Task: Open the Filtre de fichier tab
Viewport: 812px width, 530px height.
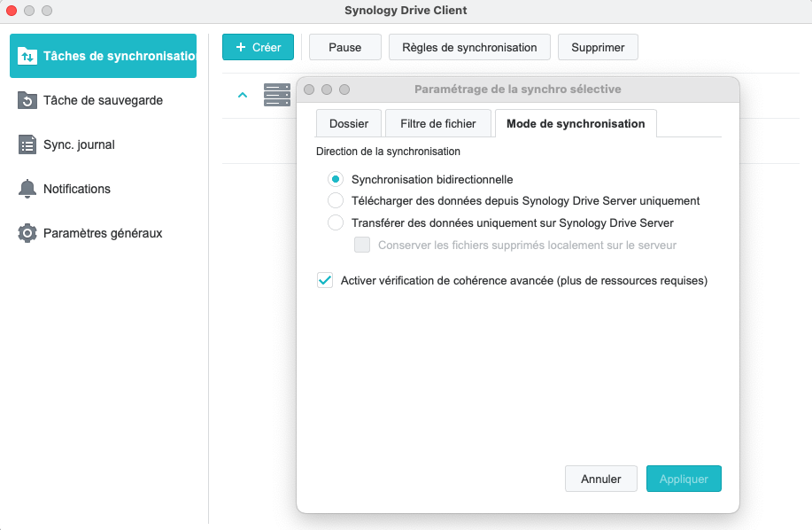Action: [437, 124]
